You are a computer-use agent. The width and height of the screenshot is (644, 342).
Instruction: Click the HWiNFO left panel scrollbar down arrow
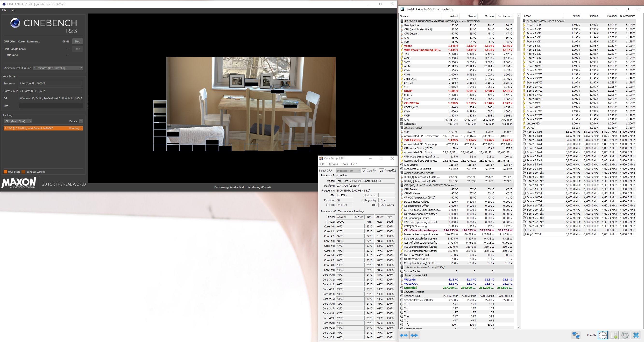coord(518,327)
